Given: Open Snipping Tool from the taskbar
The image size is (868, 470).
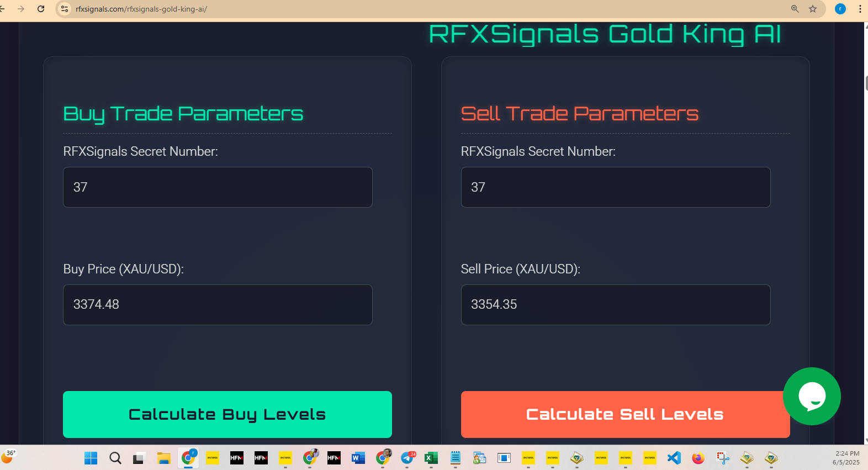Looking at the screenshot, I should click(723, 458).
